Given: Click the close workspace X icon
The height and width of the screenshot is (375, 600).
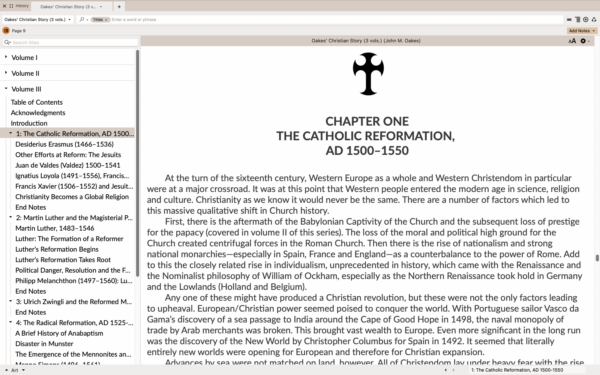Looking at the screenshot, I should click(x=4, y=6).
